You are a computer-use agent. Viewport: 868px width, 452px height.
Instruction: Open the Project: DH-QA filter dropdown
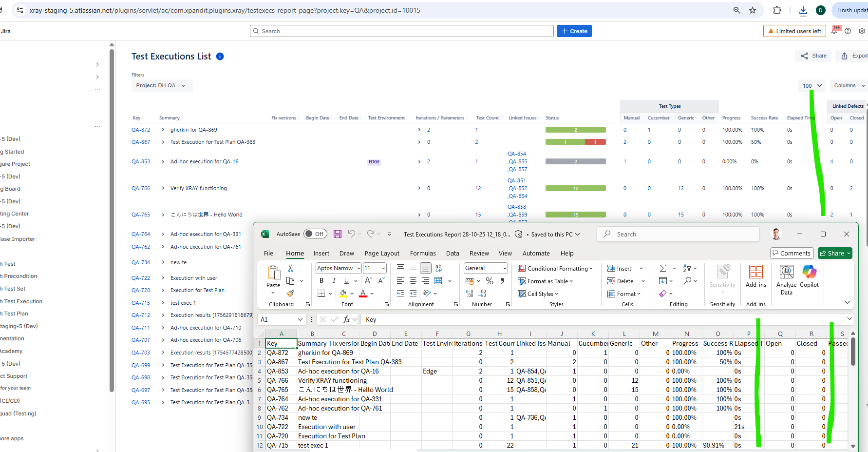coord(161,86)
